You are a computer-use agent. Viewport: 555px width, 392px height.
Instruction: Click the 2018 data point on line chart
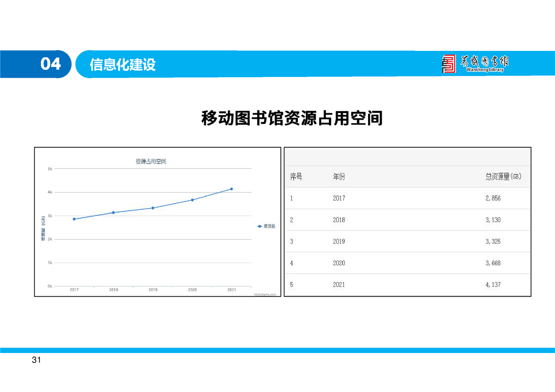pos(113,213)
